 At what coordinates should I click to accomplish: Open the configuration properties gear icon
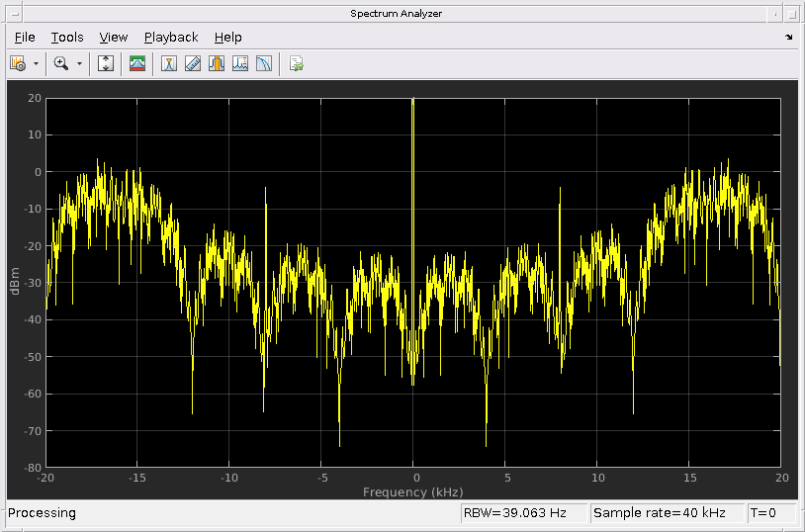click(18, 64)
